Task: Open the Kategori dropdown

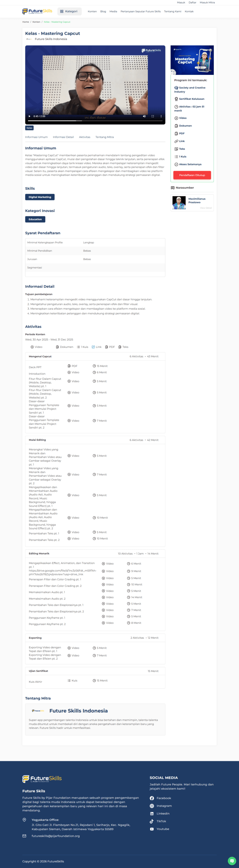Action: (x=69, y=11)
